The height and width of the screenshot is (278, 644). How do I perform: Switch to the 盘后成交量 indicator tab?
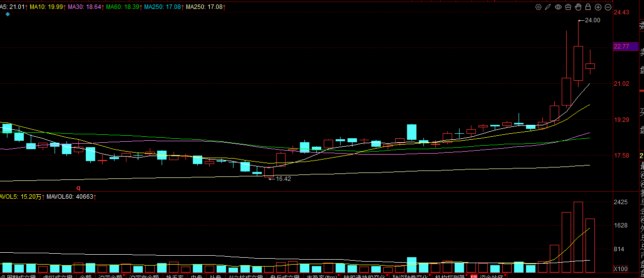(284, 276)
